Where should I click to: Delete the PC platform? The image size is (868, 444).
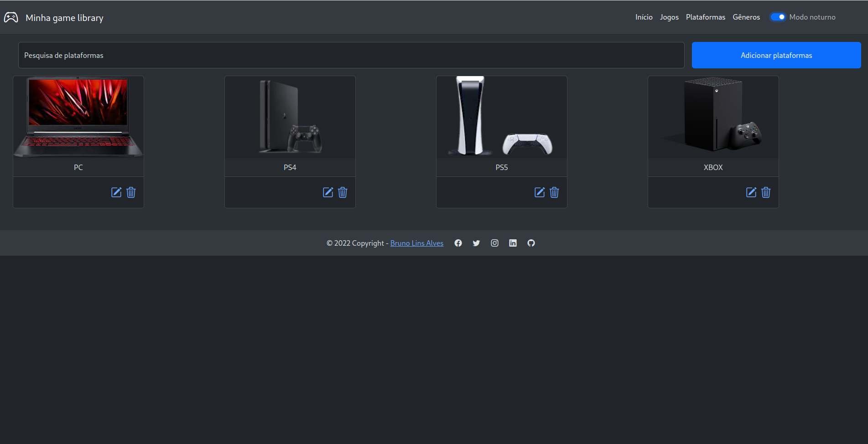131,192
